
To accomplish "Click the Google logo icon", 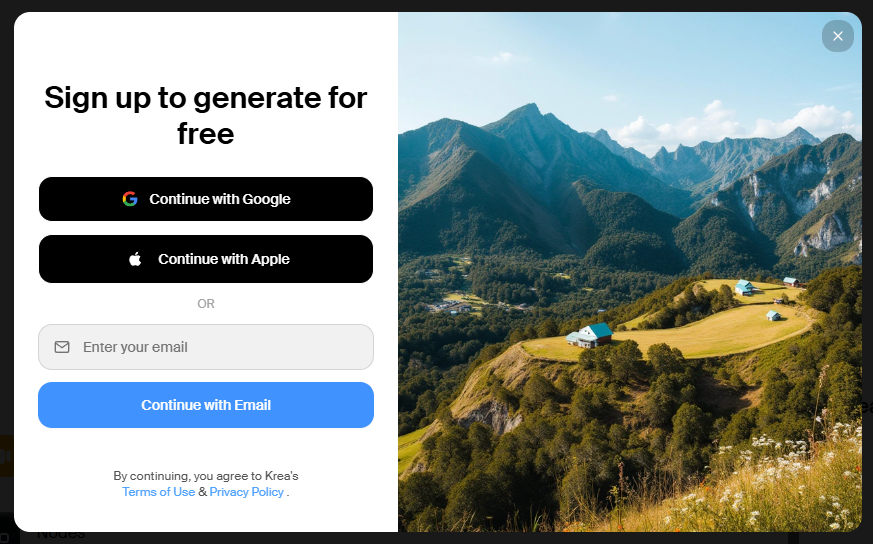I will point(130,199).
